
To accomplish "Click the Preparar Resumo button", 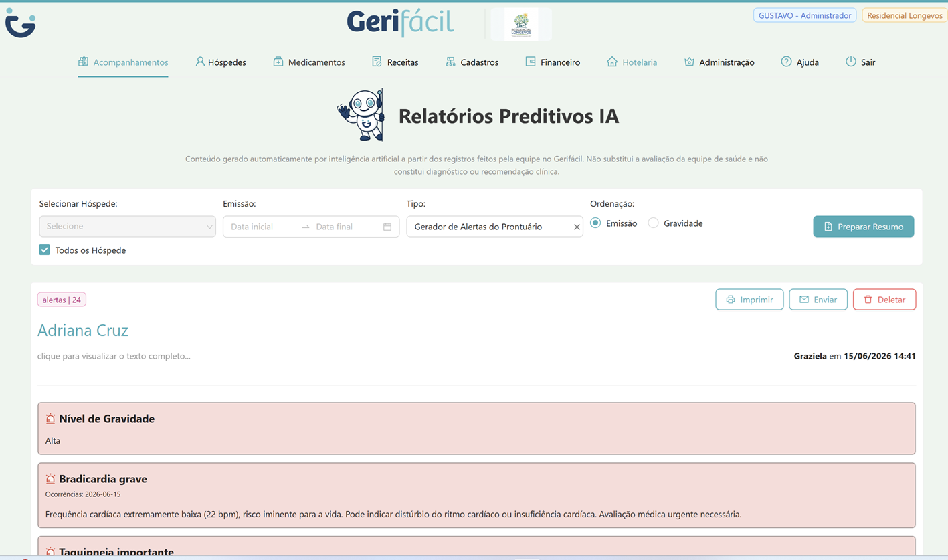I will pos(863,227).
